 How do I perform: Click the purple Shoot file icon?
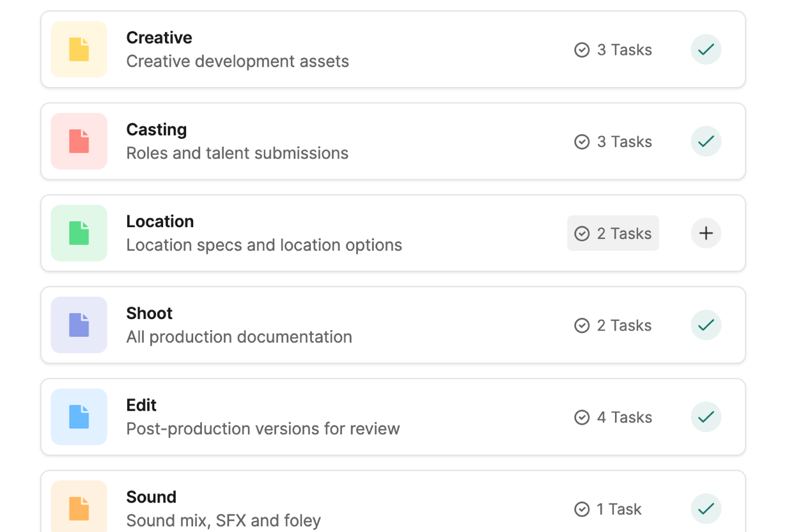click(x=79, y=325)
